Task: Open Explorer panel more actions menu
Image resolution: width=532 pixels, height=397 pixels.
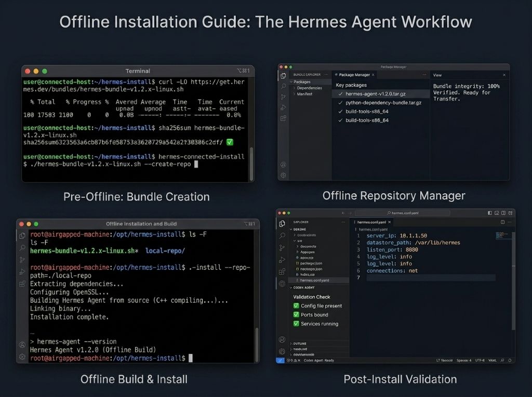Action: coord(343,222)
